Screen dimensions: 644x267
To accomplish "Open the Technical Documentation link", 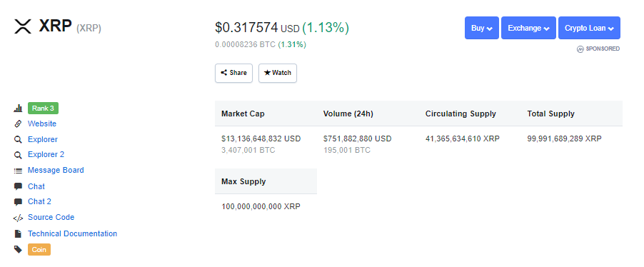I will [72, 233].
